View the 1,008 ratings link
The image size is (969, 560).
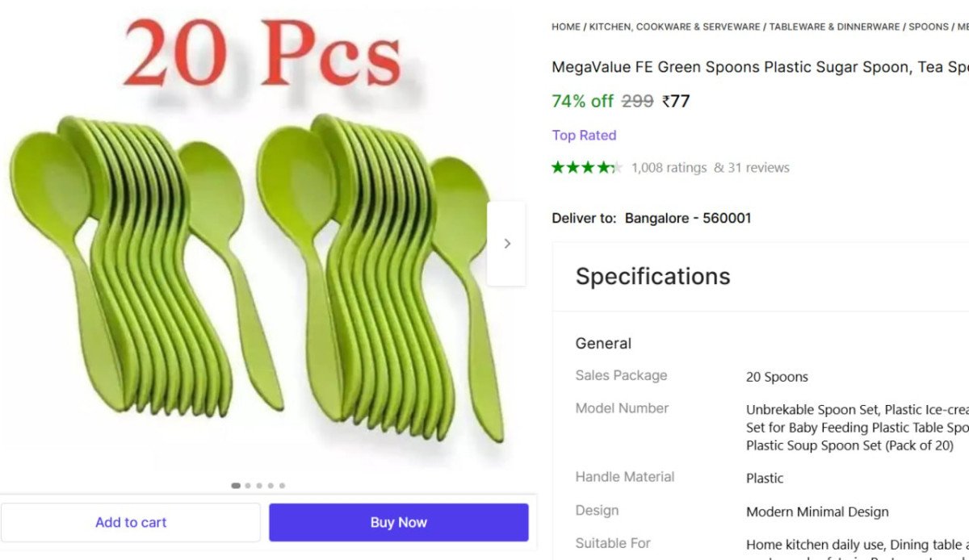coord(669,168)
